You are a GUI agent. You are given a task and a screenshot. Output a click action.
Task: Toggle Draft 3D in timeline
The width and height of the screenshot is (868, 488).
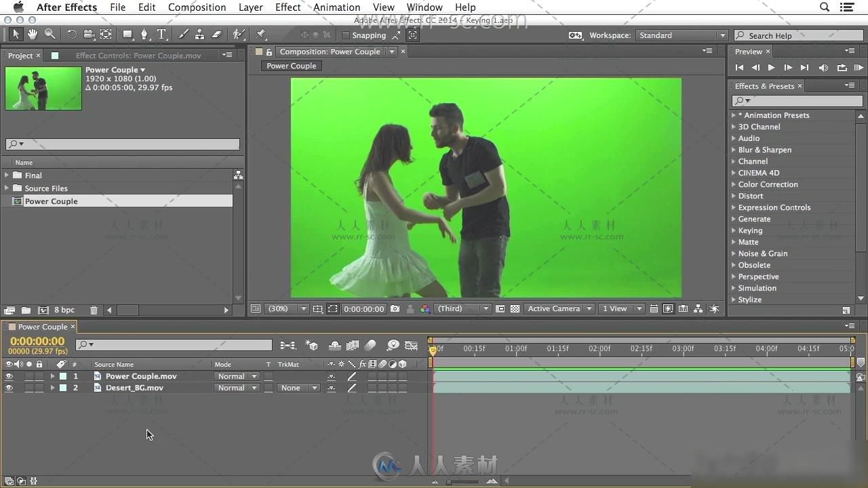point(312,346)
